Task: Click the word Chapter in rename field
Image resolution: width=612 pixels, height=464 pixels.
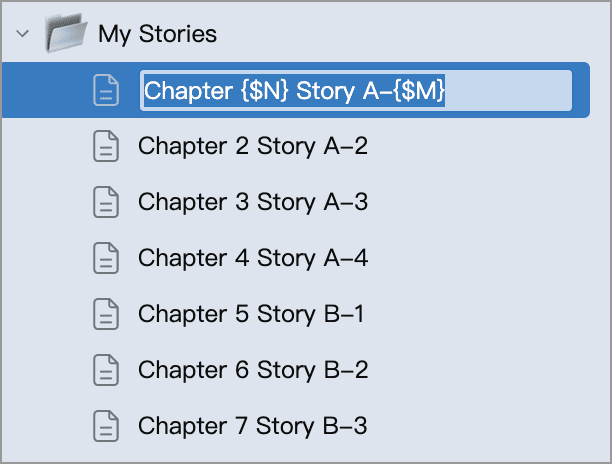Action: 186,91
